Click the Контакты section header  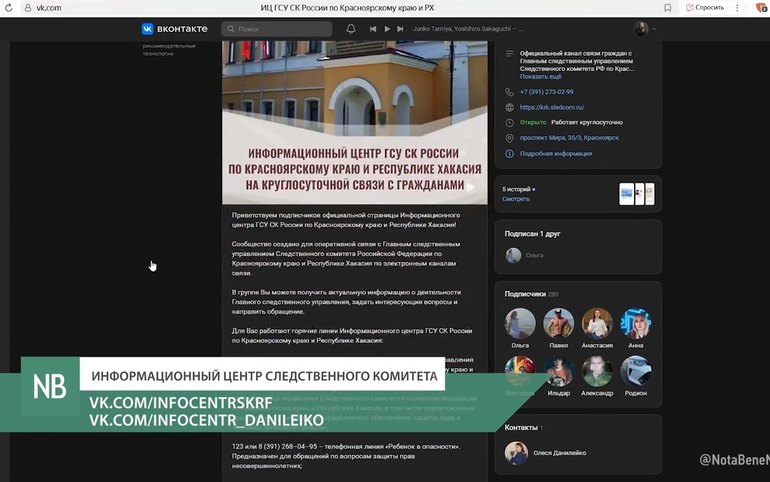point(523,428)
